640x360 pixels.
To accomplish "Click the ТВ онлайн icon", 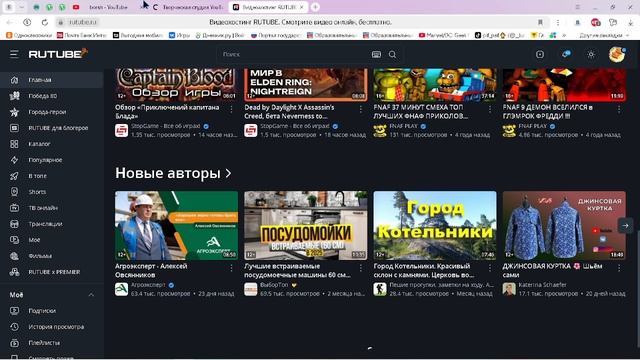I will (14, 208).
